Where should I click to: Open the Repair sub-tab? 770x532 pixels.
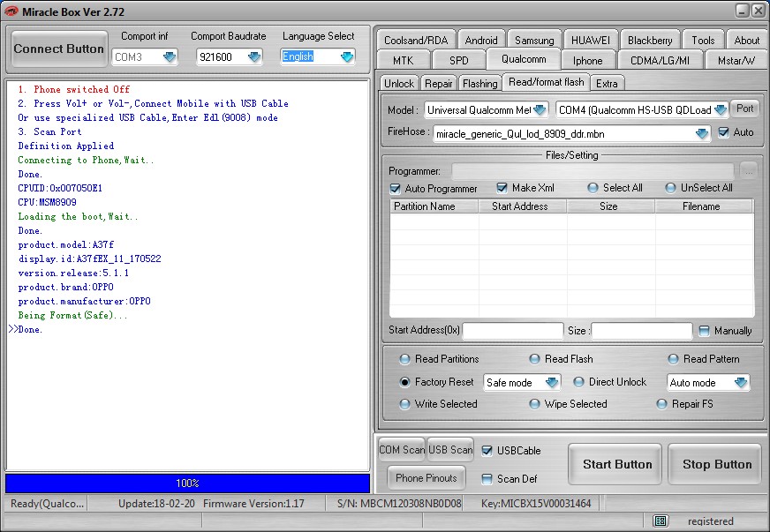[x=439, y=84]
